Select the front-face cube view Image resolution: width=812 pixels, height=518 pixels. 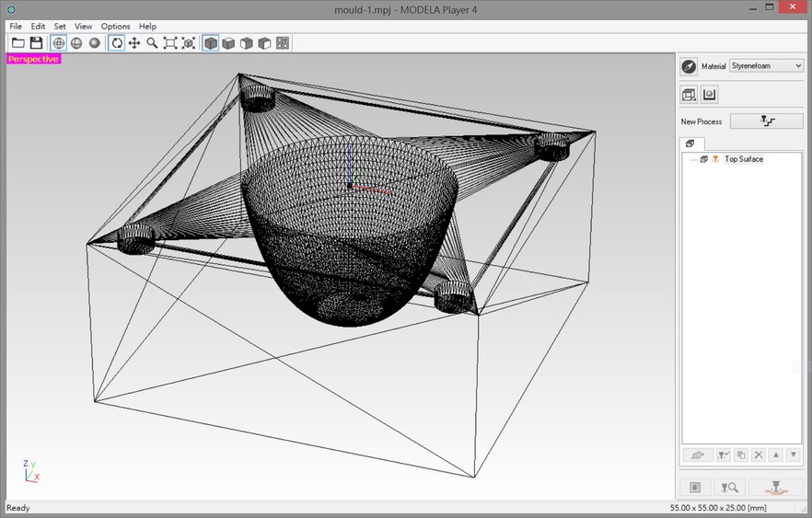tap(247, 43)
